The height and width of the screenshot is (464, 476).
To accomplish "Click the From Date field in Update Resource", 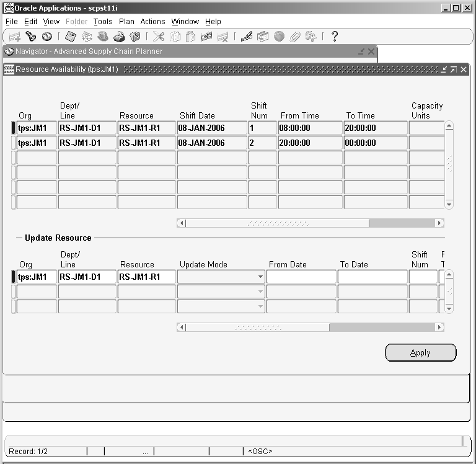I will tap(301, 277).
